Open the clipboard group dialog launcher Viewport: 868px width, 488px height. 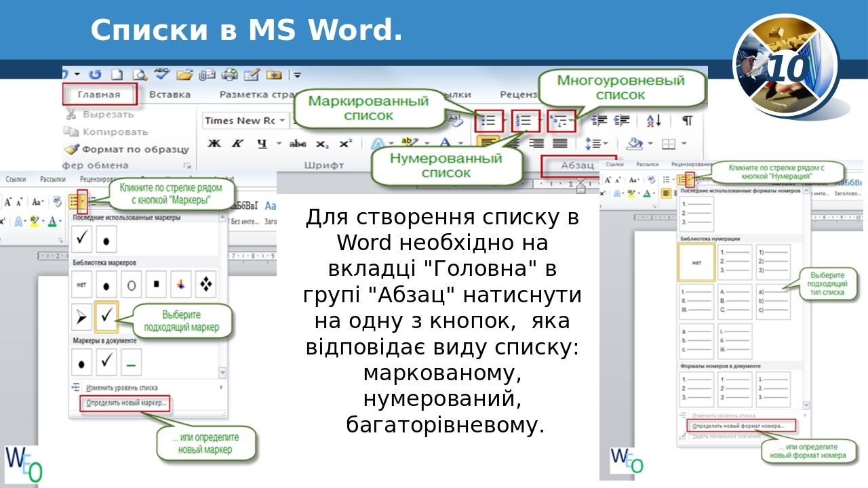tap(187, 165)
